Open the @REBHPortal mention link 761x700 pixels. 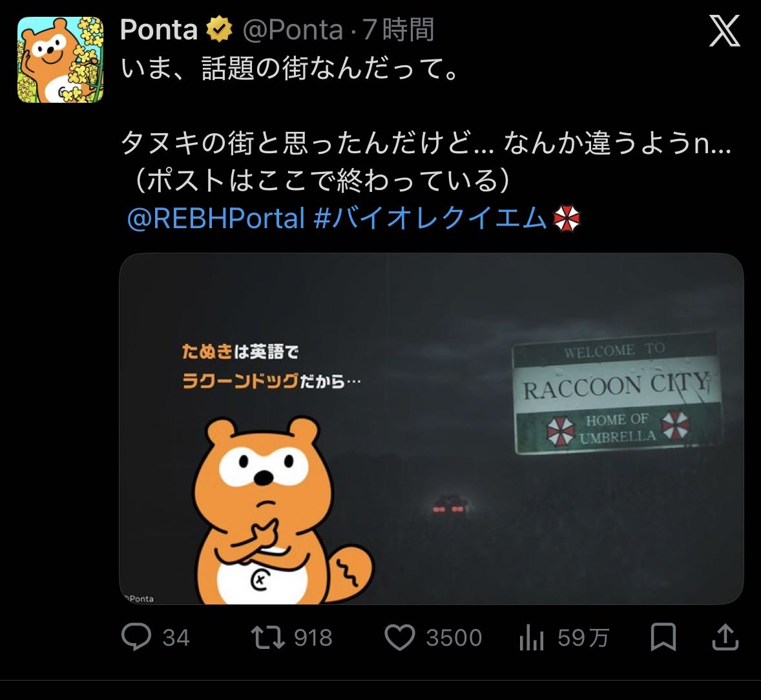click(x=216, y=218)
